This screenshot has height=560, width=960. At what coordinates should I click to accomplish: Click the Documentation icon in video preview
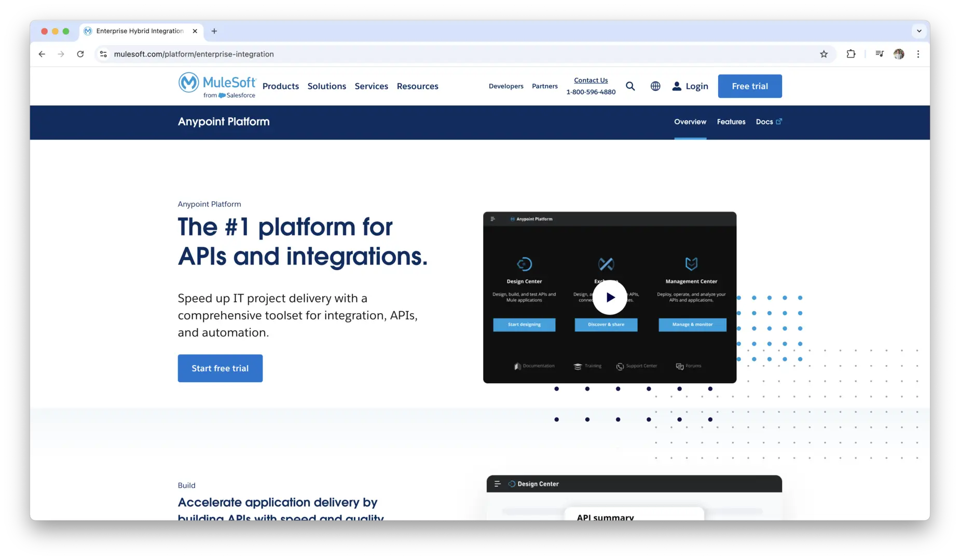pyautogui.click(x=517, y=366)
